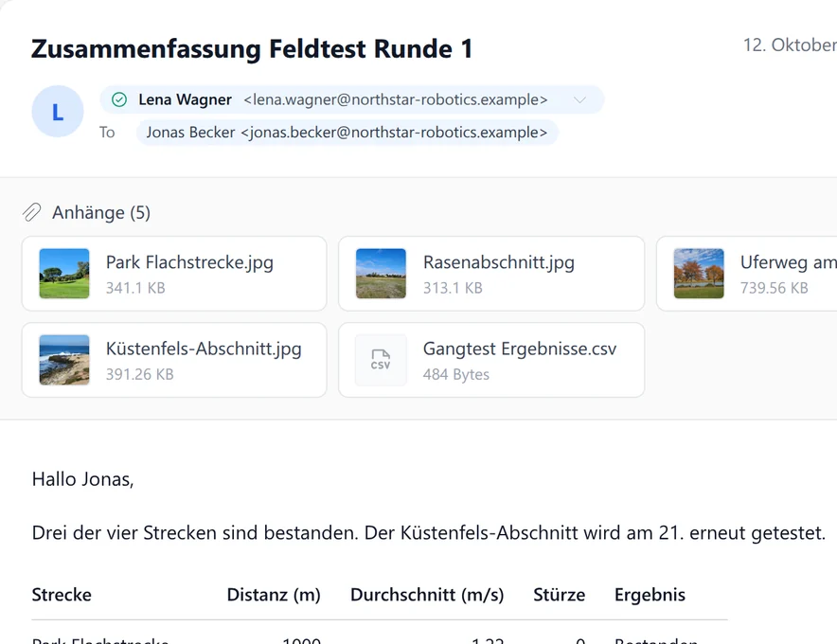Click the 739.56 KB file size text
837x644 pixels.
pos(774,288)
